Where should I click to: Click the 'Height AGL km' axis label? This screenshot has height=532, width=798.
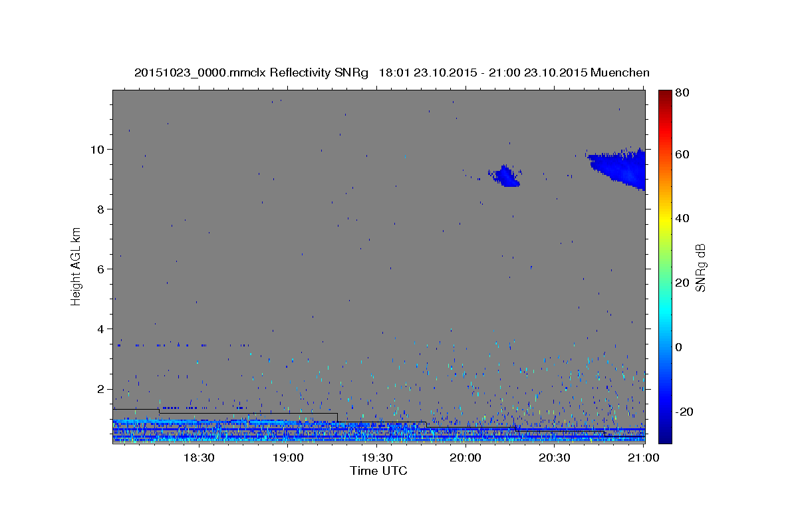[76, 266]
